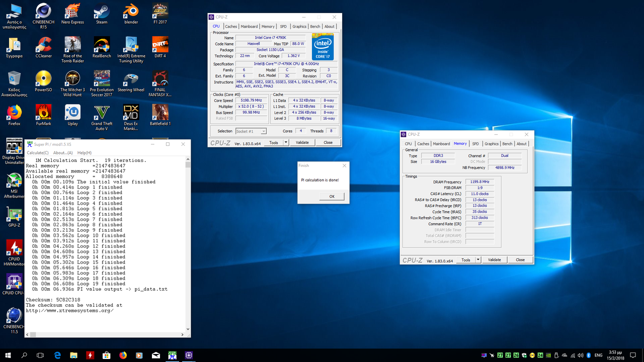The height and width of the screenshot is (362, 644).
Task: Switch to Caches tab in CPU-Z CPU window
Action: click(x=231, y=26)
